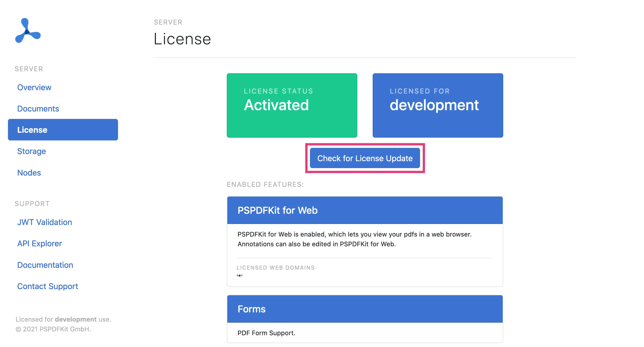Click Contact Support link
The image size is (644, 347).
click(x=48, y=286)
